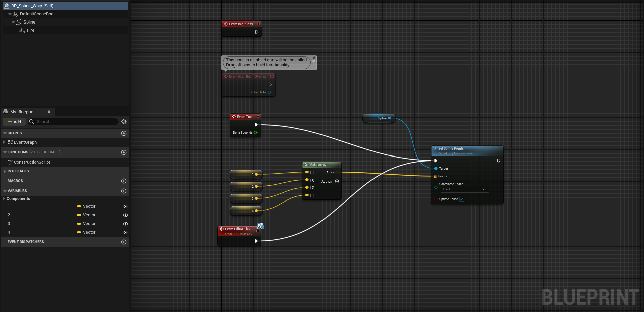Select the Fire component in tree
Image resolution: width=644 pixels, height=312 pixels.
coord(30,30)
